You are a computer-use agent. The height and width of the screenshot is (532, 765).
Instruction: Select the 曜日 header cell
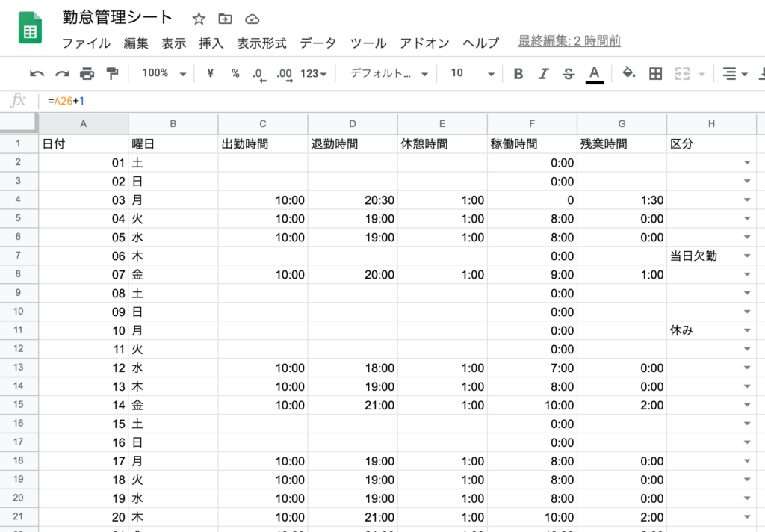click(173, 144)
